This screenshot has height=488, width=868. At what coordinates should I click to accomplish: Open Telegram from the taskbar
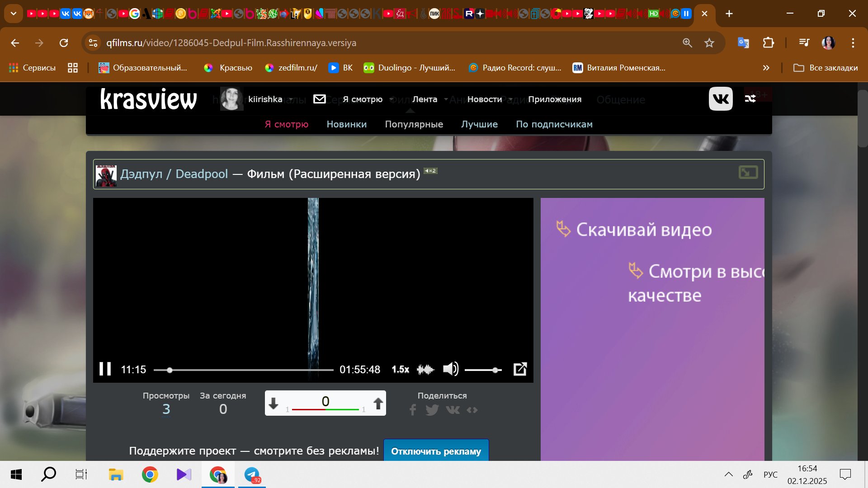coord(252,475)
